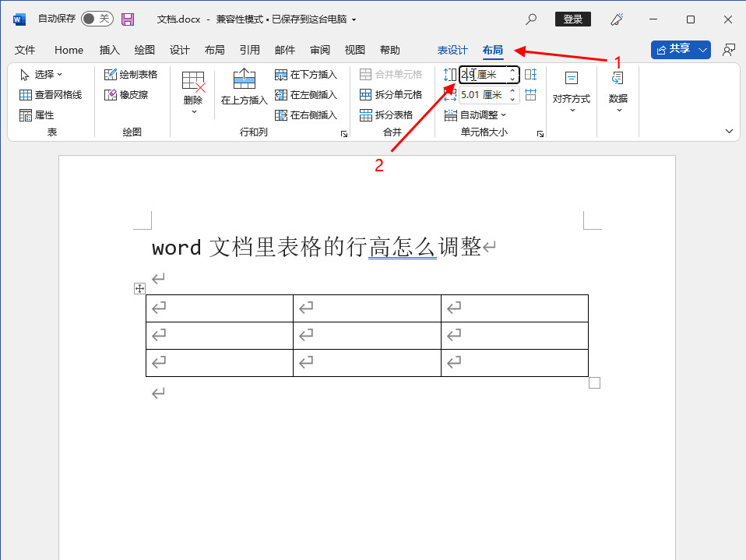Open the 删除 delete dropdown
This screenshot has width=746, height=560.
[193, 93]
